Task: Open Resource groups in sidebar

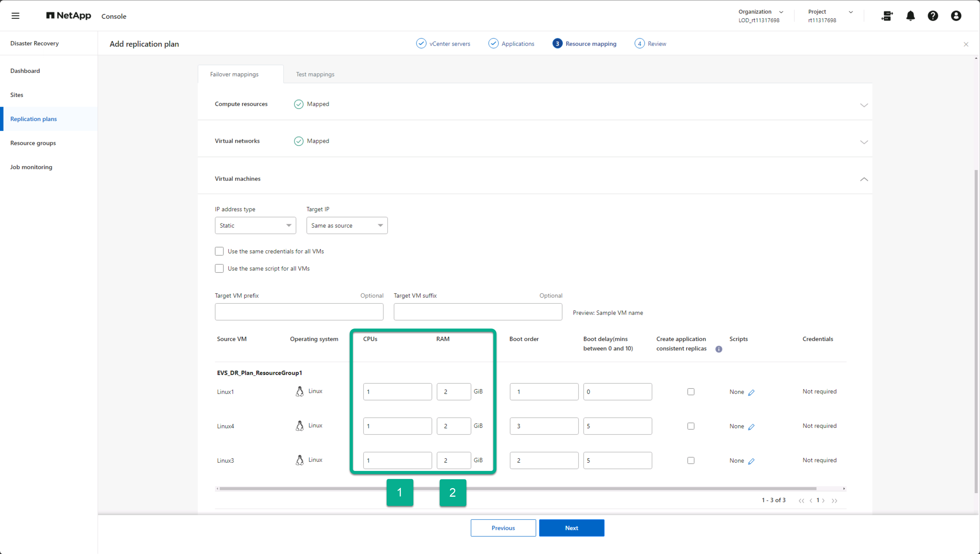Action: click(x=33, y=143)
